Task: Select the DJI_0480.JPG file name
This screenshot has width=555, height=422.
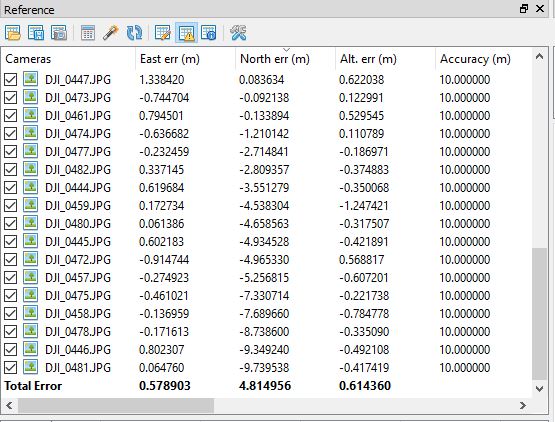Action: [x=78, y=224]
